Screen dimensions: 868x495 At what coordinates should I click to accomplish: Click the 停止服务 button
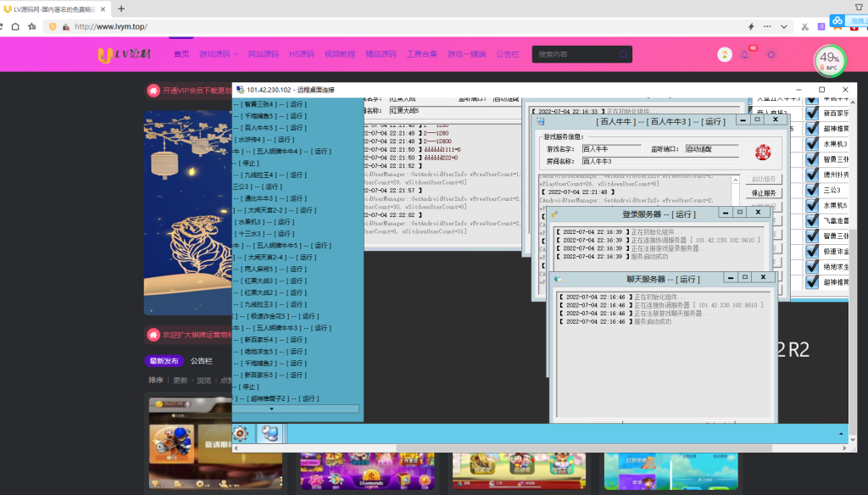pyautogui.click(x=764, y=192)
